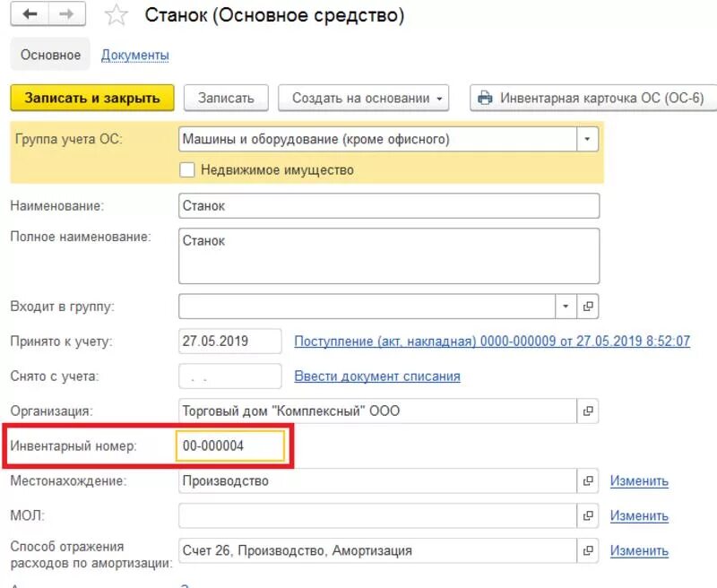The height and width of the screenshot is (588, 717).
Task: Open the Создать на основании menu
Action: tap(364, 98)
